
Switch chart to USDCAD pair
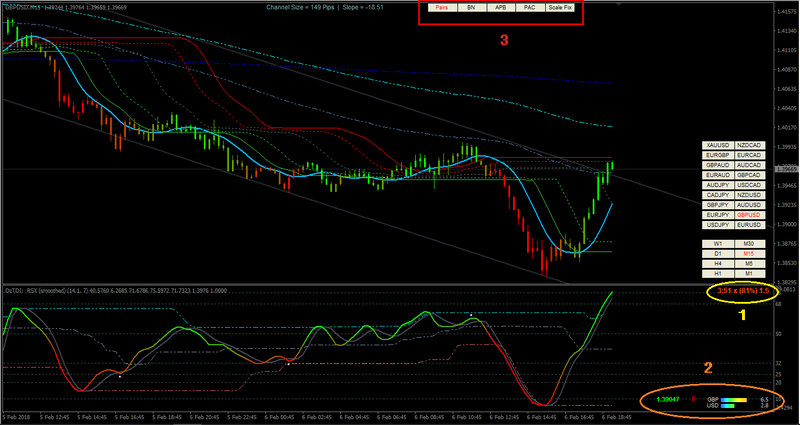click(x=750, y=185)
